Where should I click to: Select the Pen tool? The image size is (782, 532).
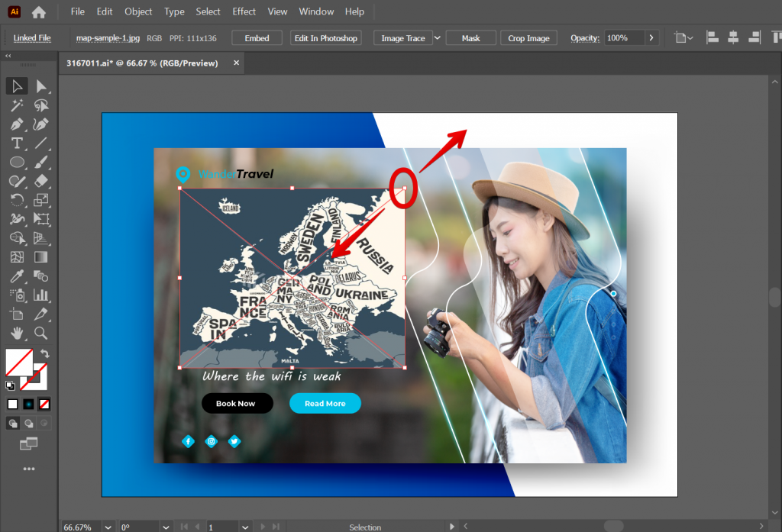(17, 124)
